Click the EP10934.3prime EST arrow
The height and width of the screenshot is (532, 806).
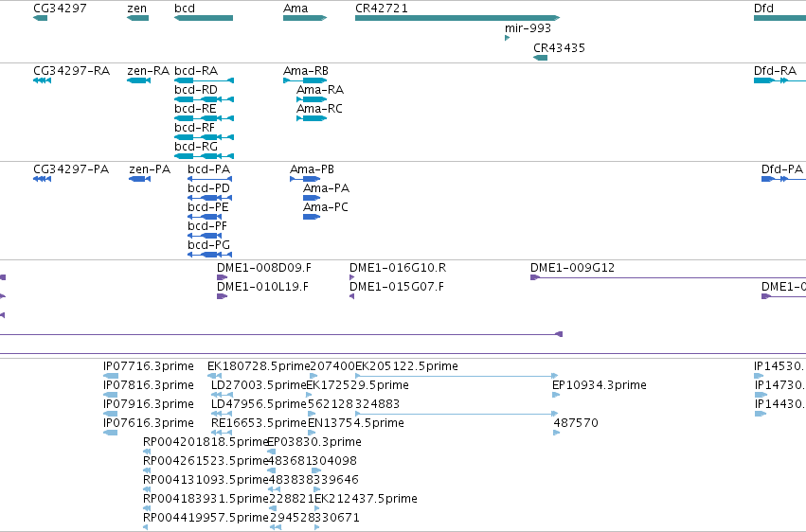click(x=556, y=395)
